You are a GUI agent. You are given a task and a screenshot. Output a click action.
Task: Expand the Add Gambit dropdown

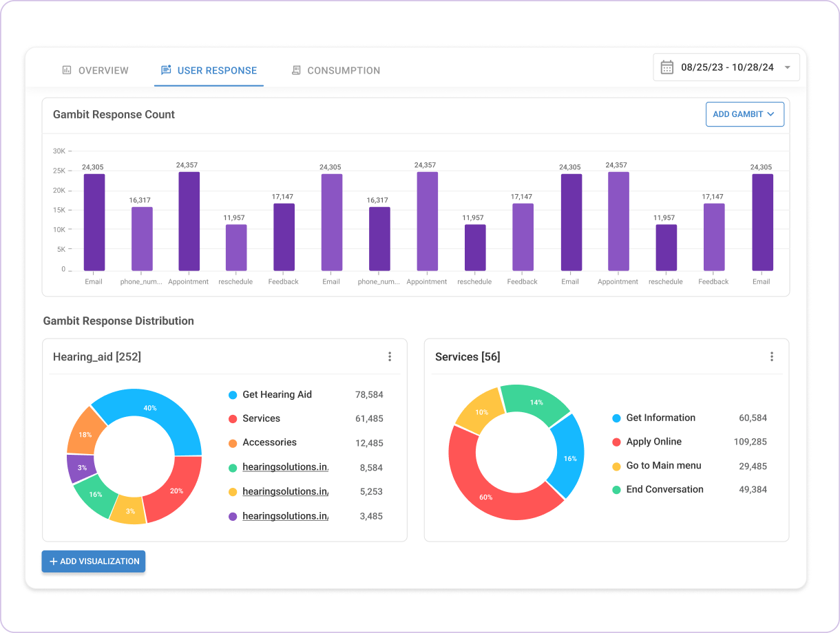(x=745, y=114)
